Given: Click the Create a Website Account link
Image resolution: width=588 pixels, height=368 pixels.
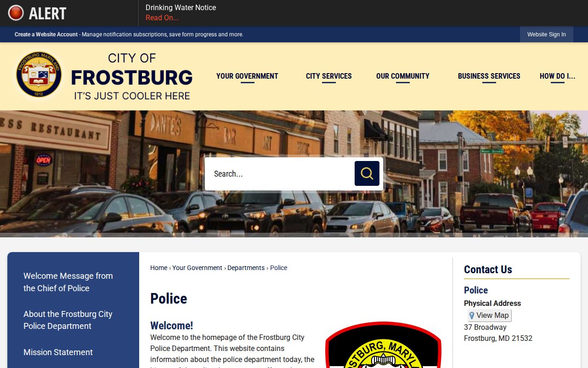Looking at the screenshot, I should pos(46,34).
